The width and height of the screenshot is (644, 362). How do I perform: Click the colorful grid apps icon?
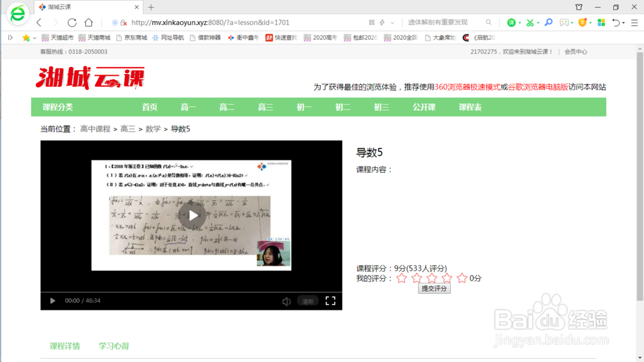[x=601, y=23]
